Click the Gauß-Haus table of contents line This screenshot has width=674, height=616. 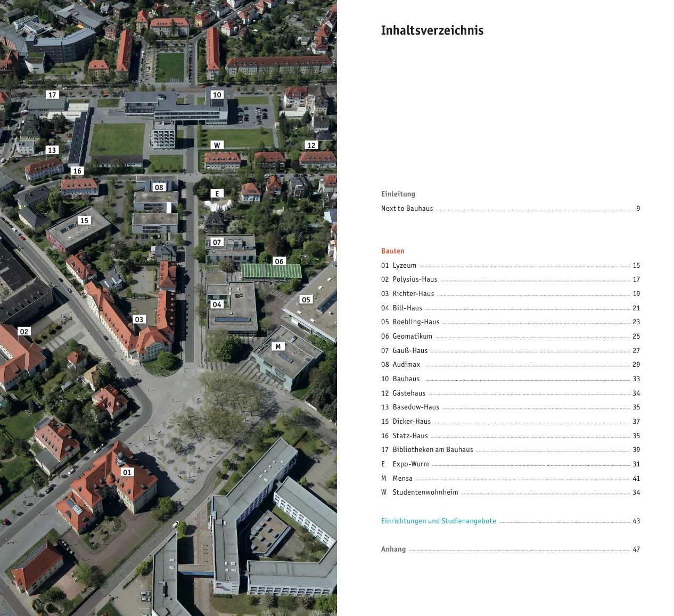[410, 350]
